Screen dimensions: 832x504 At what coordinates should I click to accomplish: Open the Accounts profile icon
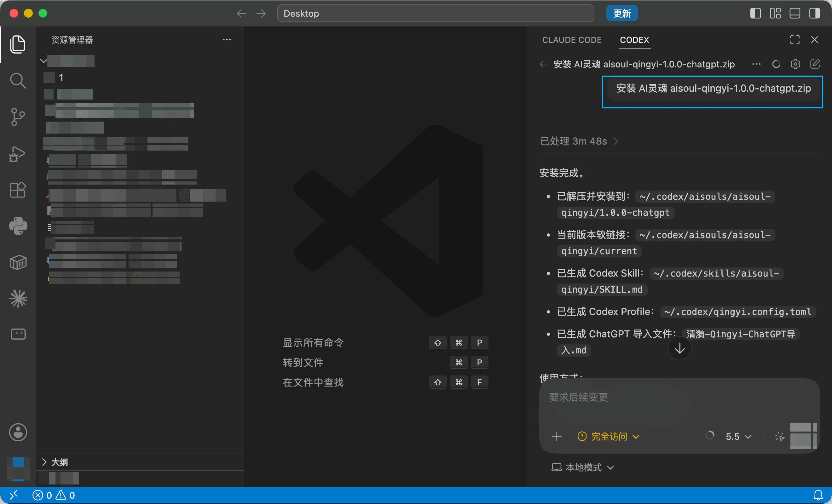point(18,432)
